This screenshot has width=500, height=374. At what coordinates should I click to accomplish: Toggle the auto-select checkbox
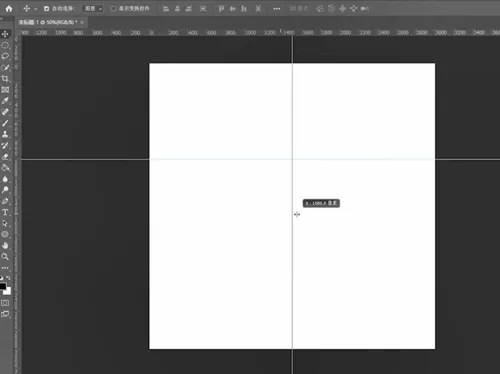coord(46,9)
